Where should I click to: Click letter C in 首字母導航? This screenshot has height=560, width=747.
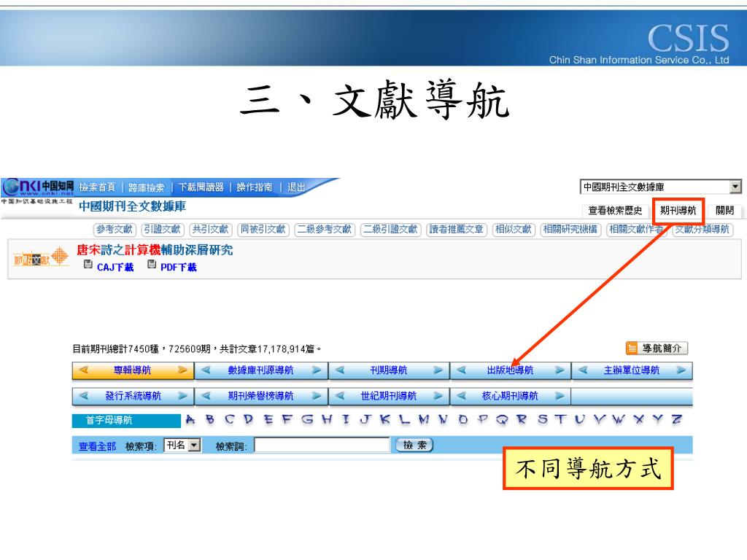(x=230, y=420)
